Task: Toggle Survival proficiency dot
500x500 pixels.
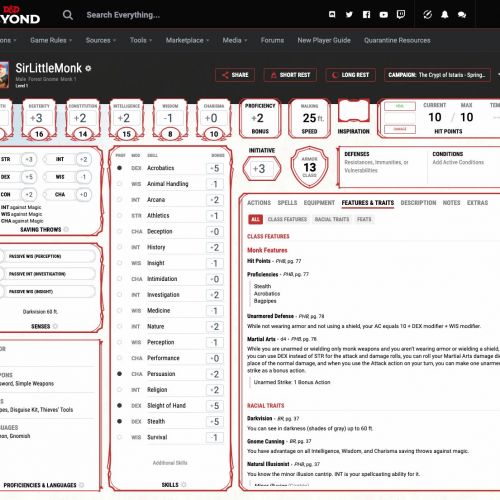Action: (x=119, y=437)
